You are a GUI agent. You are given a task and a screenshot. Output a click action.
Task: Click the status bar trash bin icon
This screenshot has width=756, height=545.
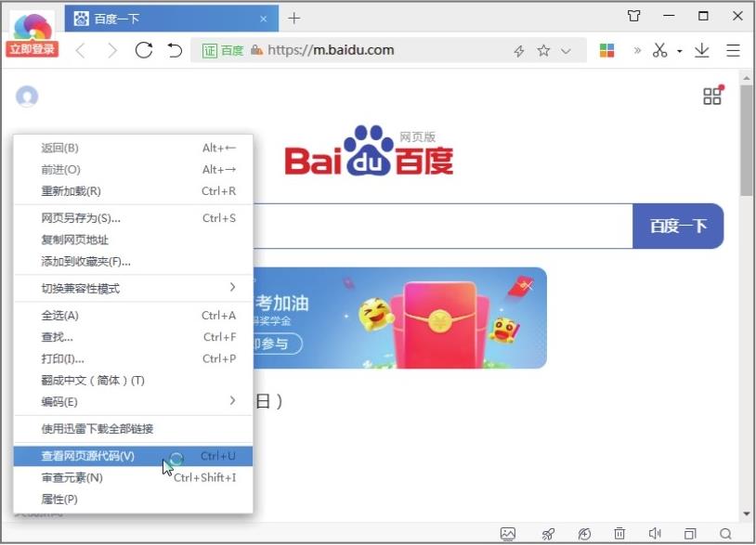(619, 534)
